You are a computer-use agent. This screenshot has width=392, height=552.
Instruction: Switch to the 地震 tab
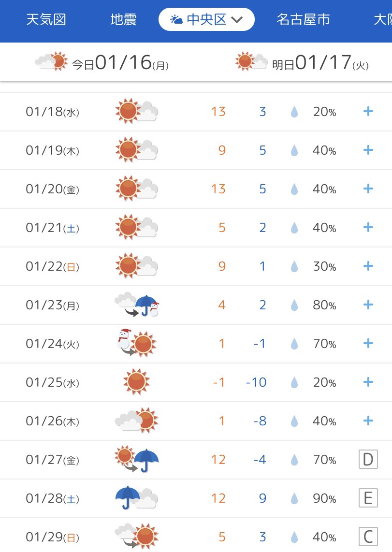[x=123, y=19]
